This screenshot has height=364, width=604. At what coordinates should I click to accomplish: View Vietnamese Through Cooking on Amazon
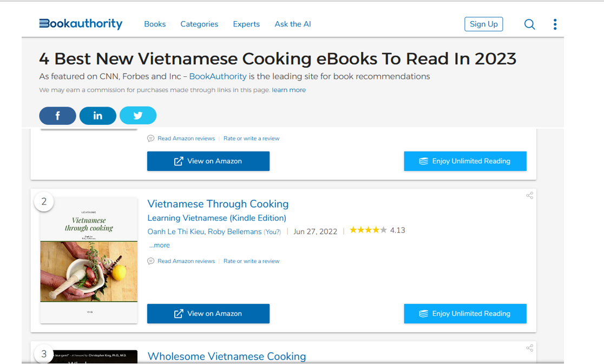tap(208, 314)
